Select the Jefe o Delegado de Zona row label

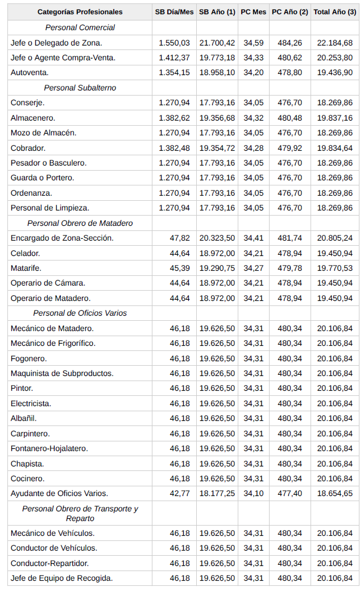coord(56,43)
